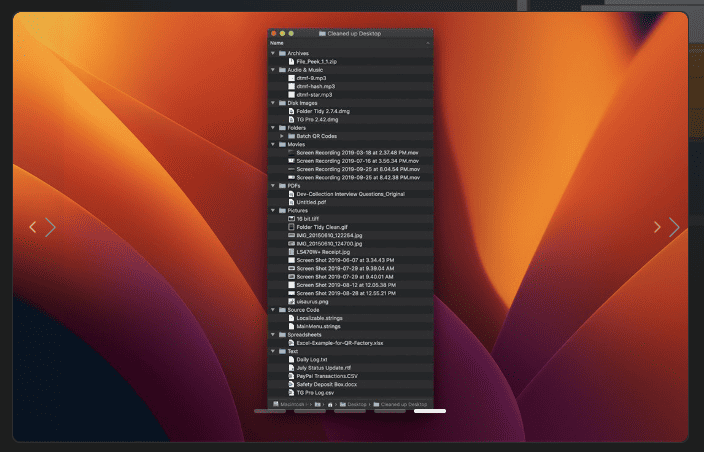Click the Folder Tidy 2.7.4.dmg file icon

[x=291, y=111]
